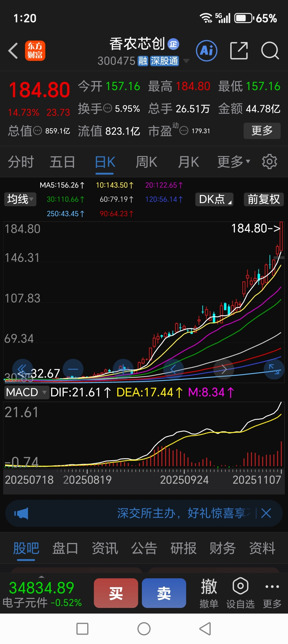
Task: Tap 设自选 add to watchlist icon
Action: click(x=241, y=593)
